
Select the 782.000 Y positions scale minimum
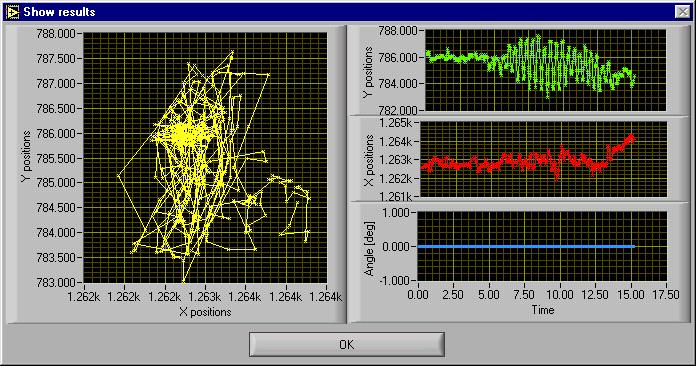tap(399, 110)
